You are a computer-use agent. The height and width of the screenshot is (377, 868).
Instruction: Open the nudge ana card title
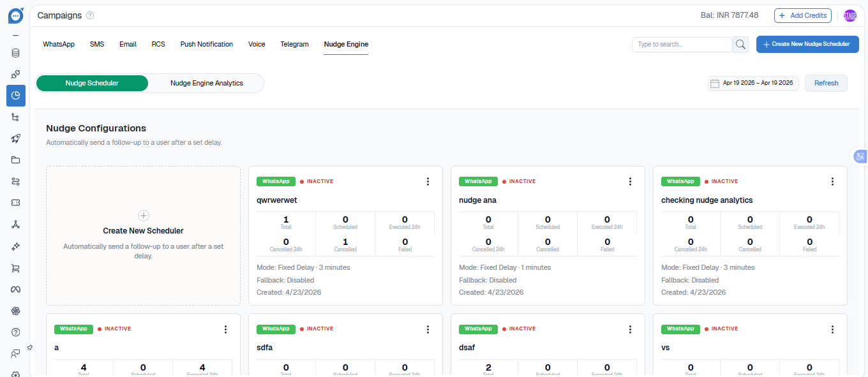coord(477,200)
